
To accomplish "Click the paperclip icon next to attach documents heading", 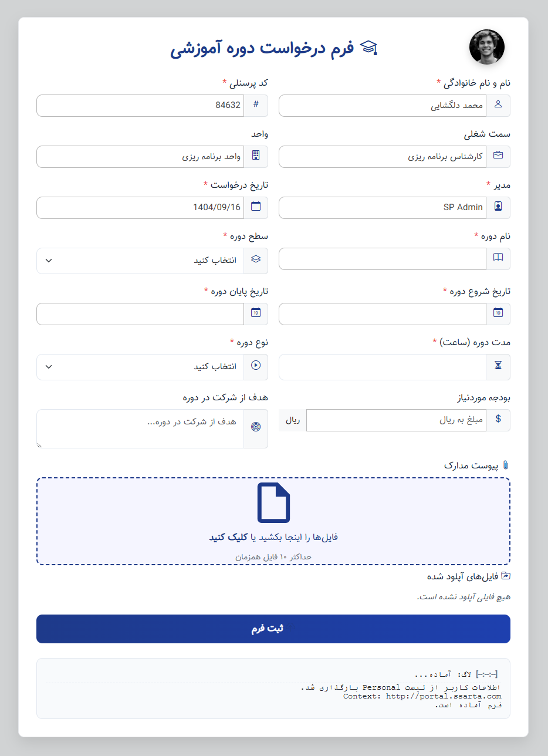I will [506, 463].
